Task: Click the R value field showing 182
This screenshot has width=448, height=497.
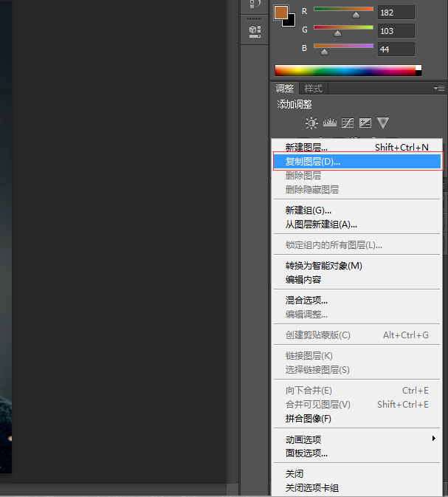Action: point(396,13)
